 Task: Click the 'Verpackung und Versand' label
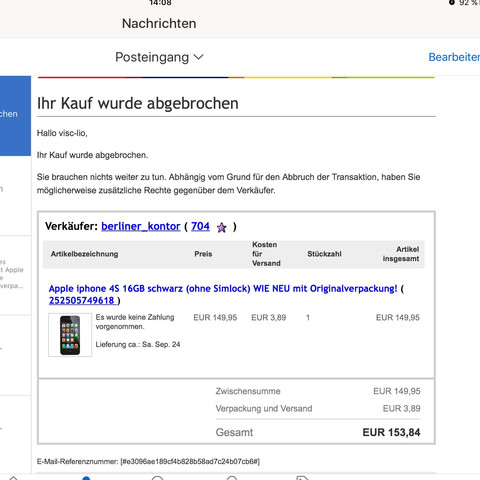(264, 408)
